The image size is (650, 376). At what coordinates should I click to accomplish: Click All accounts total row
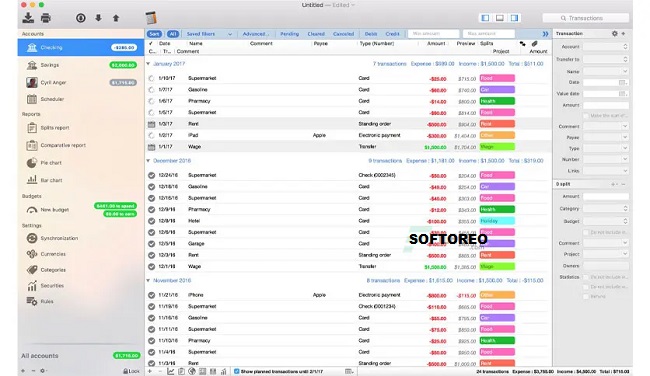coord(81,356)
